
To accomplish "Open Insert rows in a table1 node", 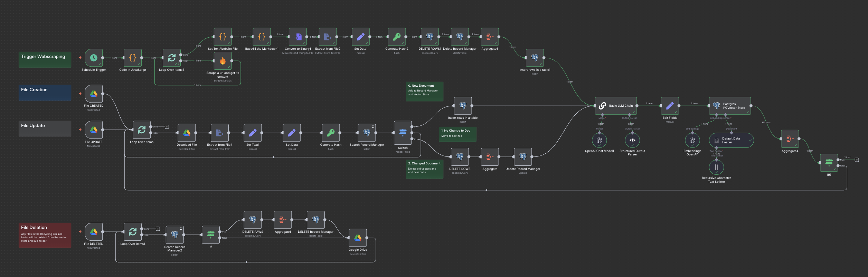I will coord(535,58).
